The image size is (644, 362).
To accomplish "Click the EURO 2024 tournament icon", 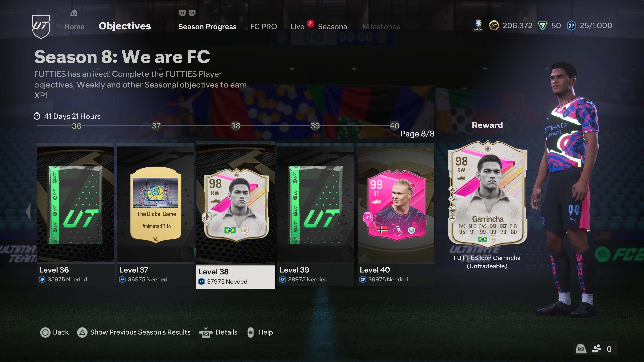I will 478,25.
